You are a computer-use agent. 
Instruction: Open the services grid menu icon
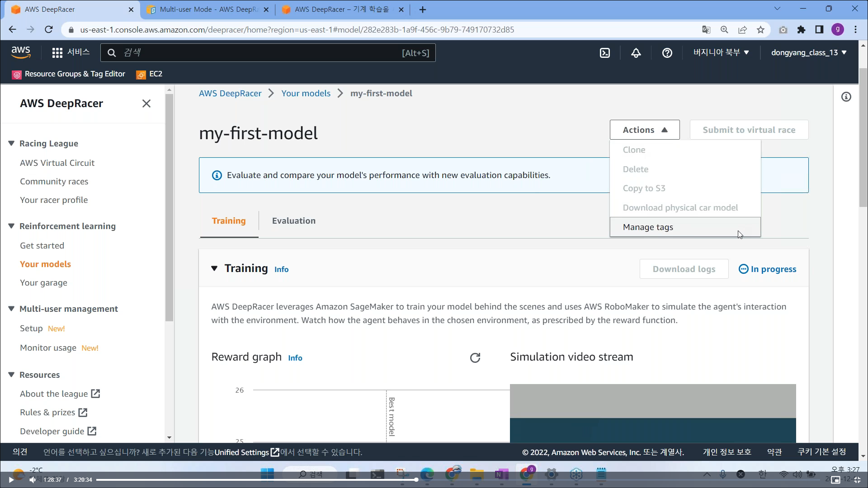[x=57, y=53]
